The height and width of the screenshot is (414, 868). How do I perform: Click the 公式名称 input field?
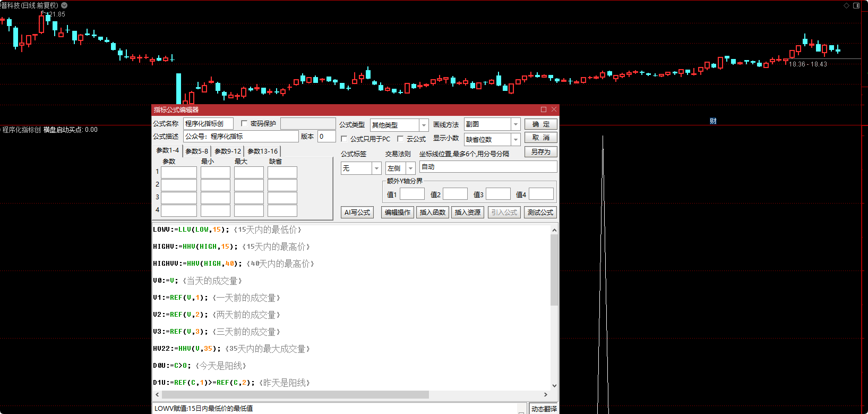[x=208, y=123]
